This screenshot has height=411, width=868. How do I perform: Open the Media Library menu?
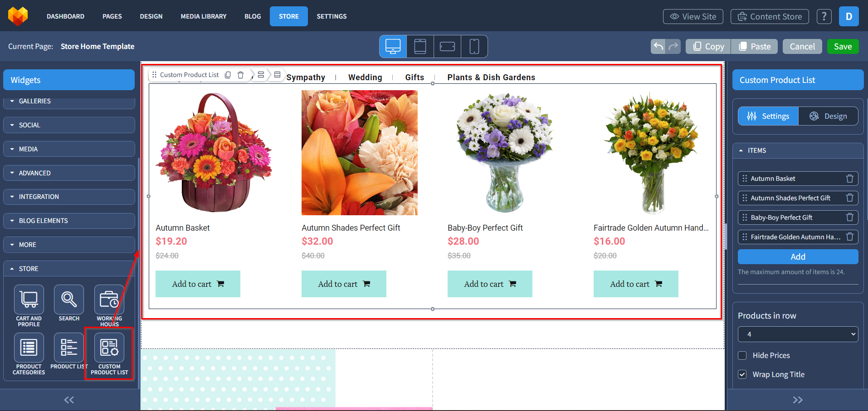click(203, 16)
